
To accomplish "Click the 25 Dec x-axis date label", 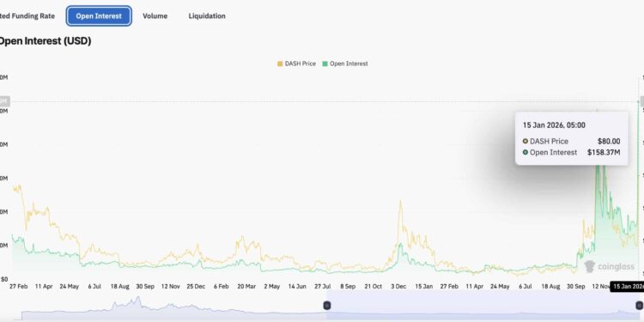I will tap(196, 286).
